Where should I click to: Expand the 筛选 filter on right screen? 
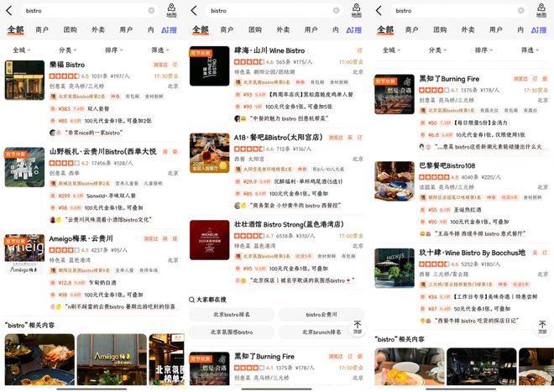point(530,50)
